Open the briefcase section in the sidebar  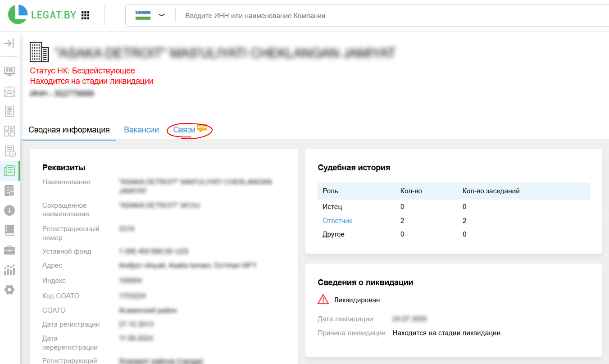coord(9,250)
